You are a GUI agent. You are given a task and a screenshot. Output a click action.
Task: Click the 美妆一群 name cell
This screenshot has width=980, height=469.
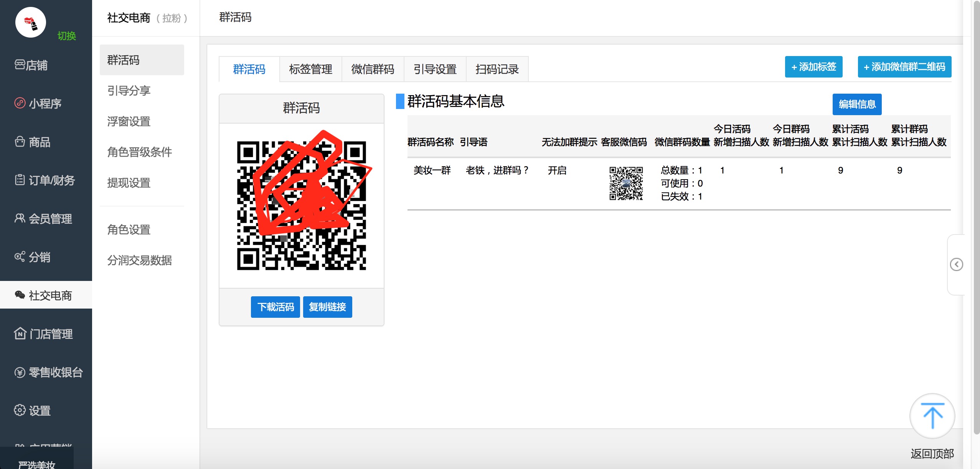coord(432,170)
